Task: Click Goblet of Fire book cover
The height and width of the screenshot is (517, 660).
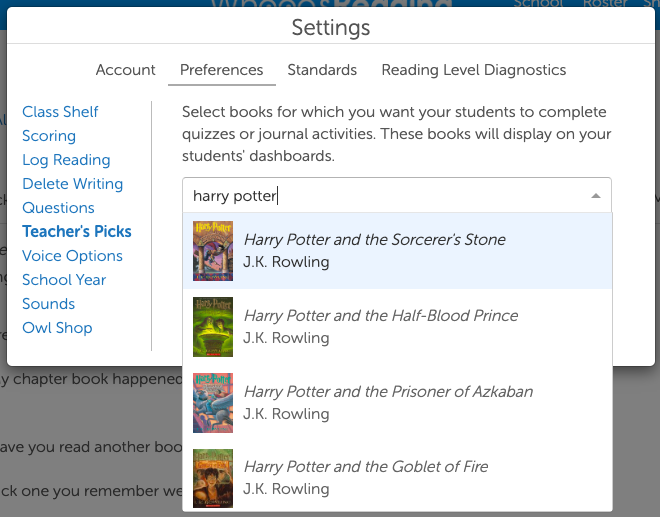Action: tap(213, 478)
